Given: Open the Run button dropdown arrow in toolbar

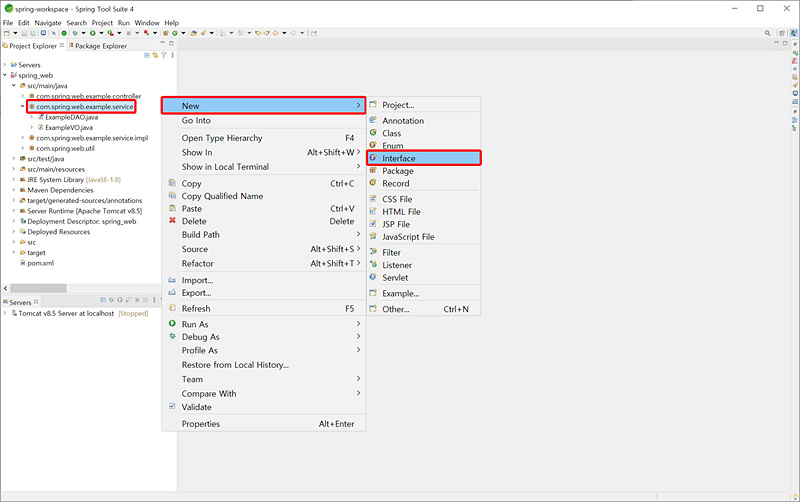Looking at the screenshot, I should (102, 33).
